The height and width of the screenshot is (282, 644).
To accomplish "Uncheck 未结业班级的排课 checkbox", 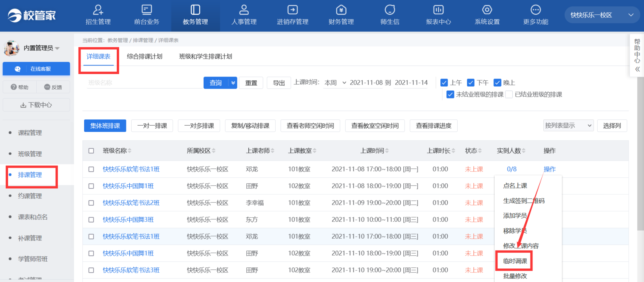I will (451, 95).
